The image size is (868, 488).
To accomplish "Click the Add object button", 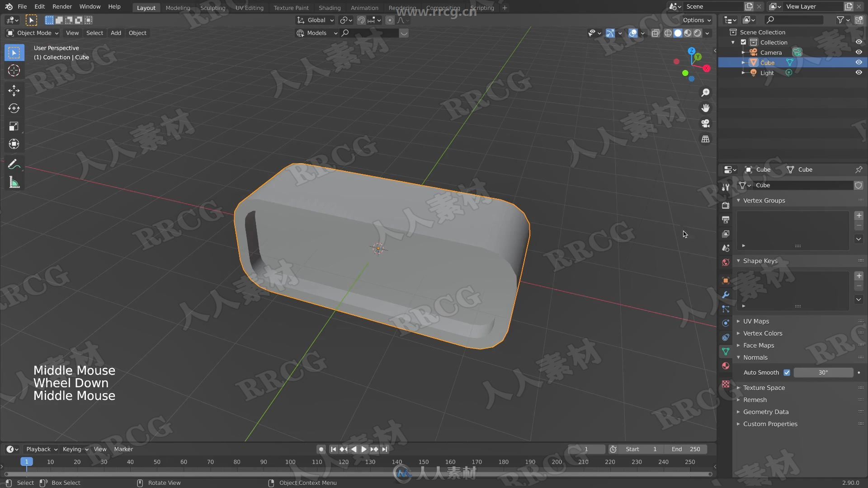I will [115, 32].
